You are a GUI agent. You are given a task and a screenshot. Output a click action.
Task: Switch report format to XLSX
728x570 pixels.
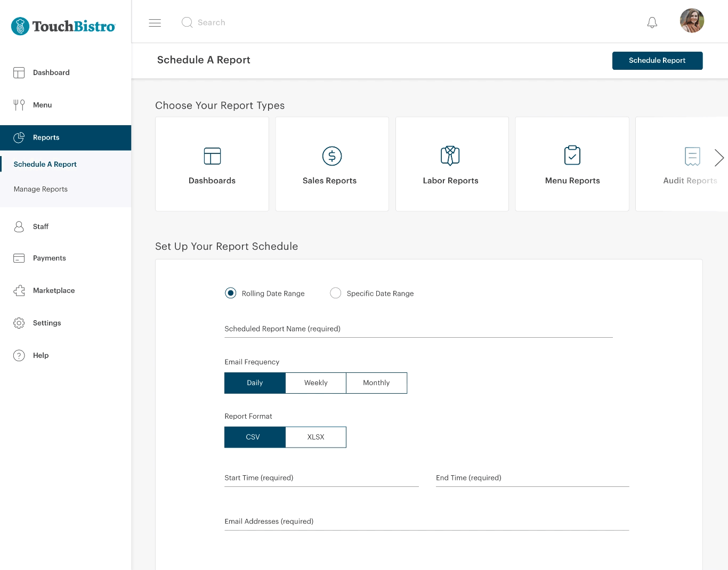tap(316, 437)
